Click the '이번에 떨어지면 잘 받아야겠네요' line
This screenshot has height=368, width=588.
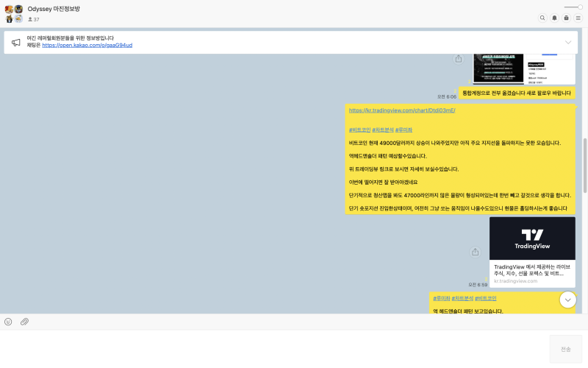tap(383, 182)
